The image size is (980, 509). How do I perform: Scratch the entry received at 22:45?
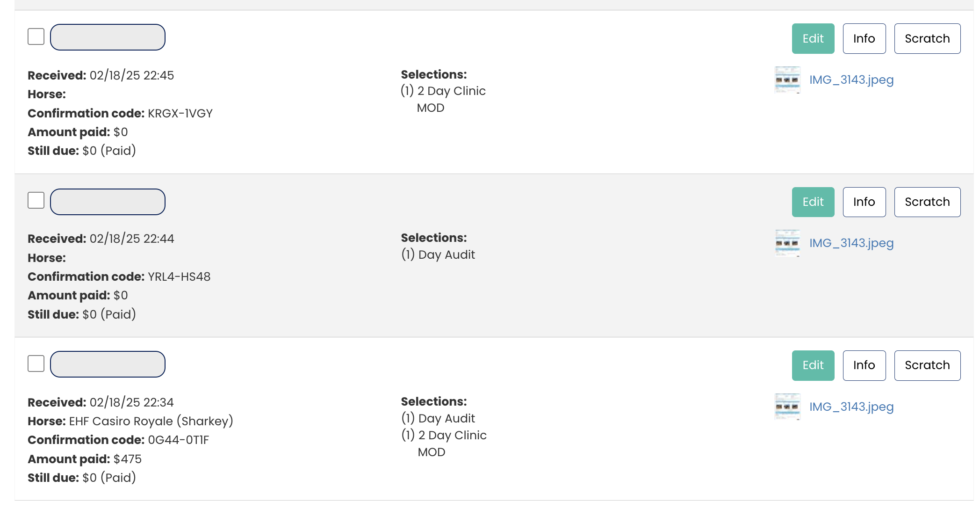pos(927,38)
